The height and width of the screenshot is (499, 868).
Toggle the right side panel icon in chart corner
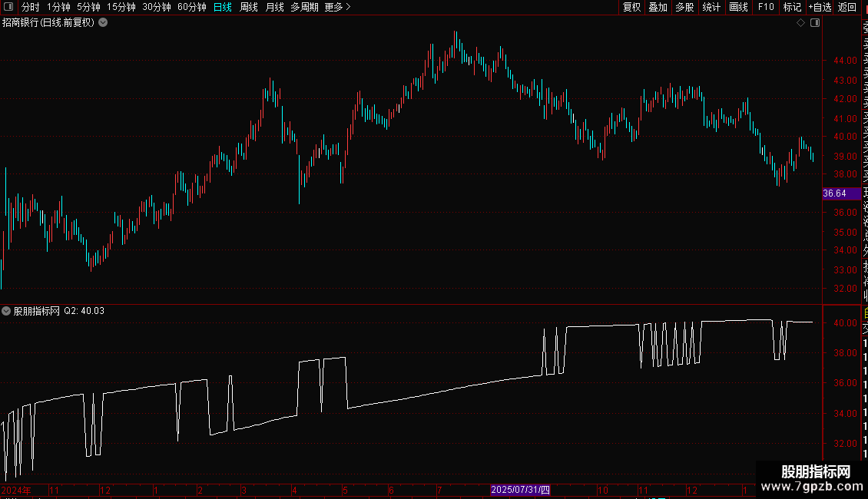(815, 23)
